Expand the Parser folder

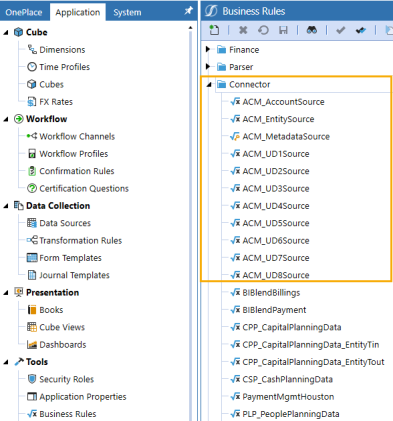point(208,67)
